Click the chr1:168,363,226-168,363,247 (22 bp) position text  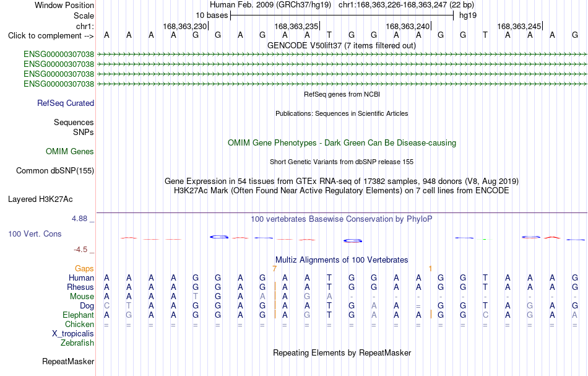pos(406,5)
